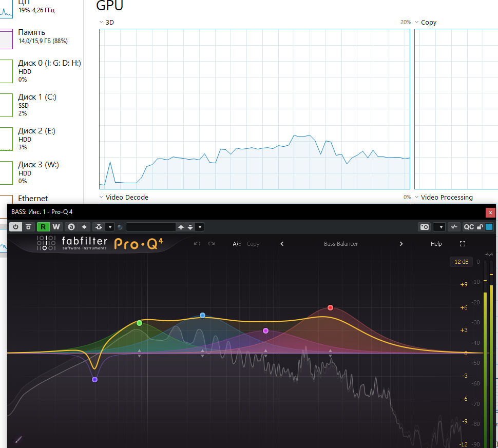Viewport: 498px width, 448px height.
Task: Open the Video Decode graph selector
Action: [x=101, y=197]
